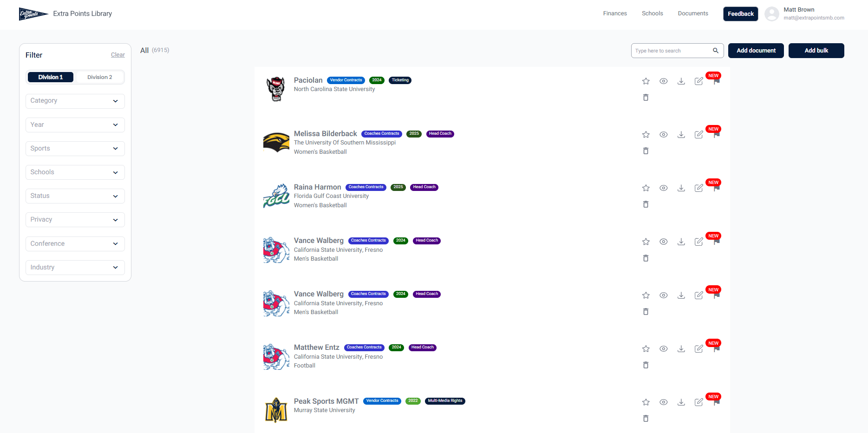Open Matt Brown user avatar
The width and height of the screenshot is (868, 433).
[772, 14]
